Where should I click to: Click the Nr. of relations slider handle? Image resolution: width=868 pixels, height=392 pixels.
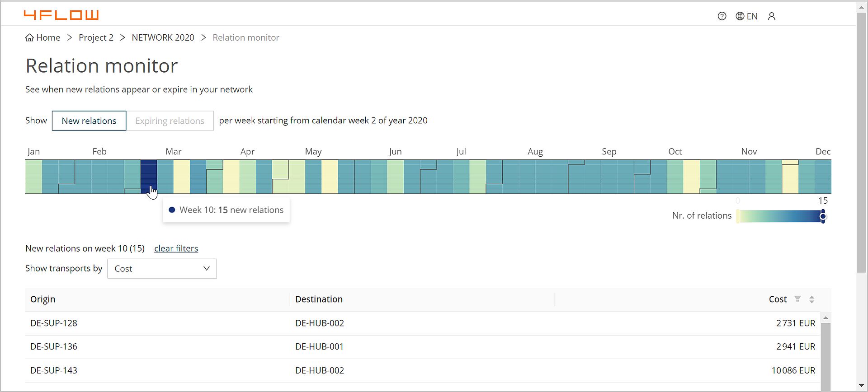click(823, 216)
